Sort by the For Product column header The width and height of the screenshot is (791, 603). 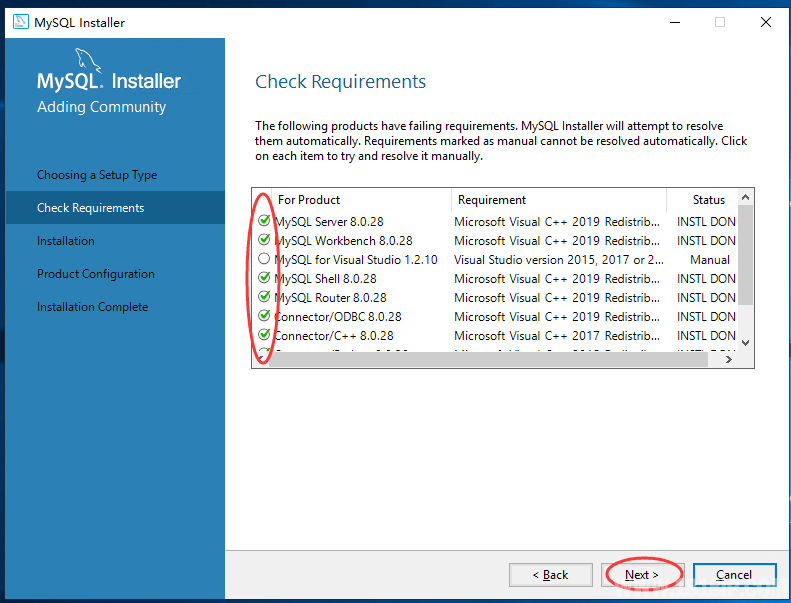361,200
